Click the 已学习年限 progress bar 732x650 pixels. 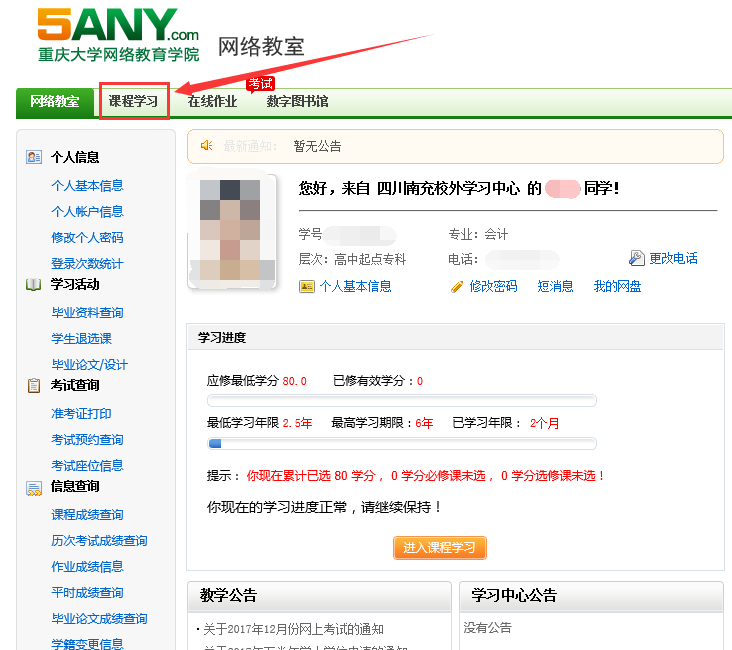(x=401, y=443)
